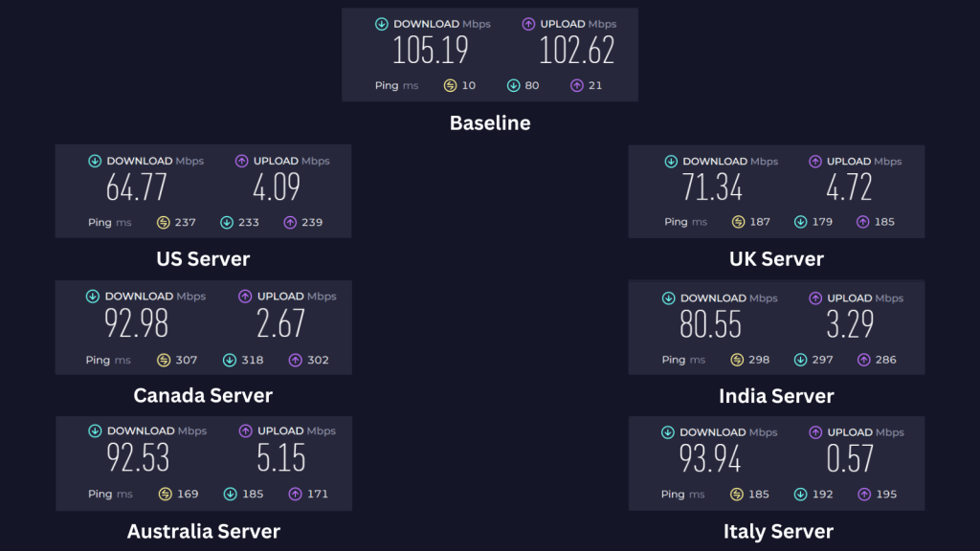
Task: Click the Canada Server download arrow icon
Action: pos(93,297)
